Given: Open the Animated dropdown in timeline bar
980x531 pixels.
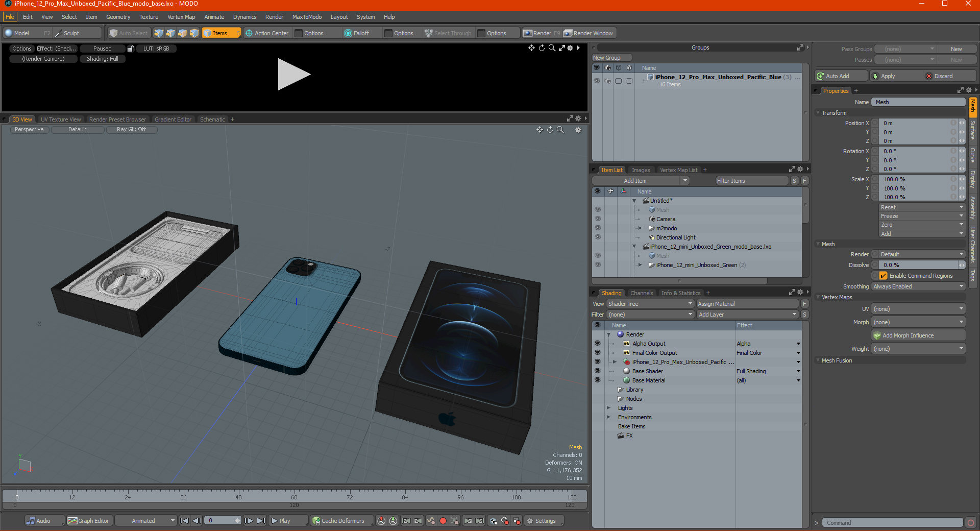Looking at the screenshot, I should (146, 521).
